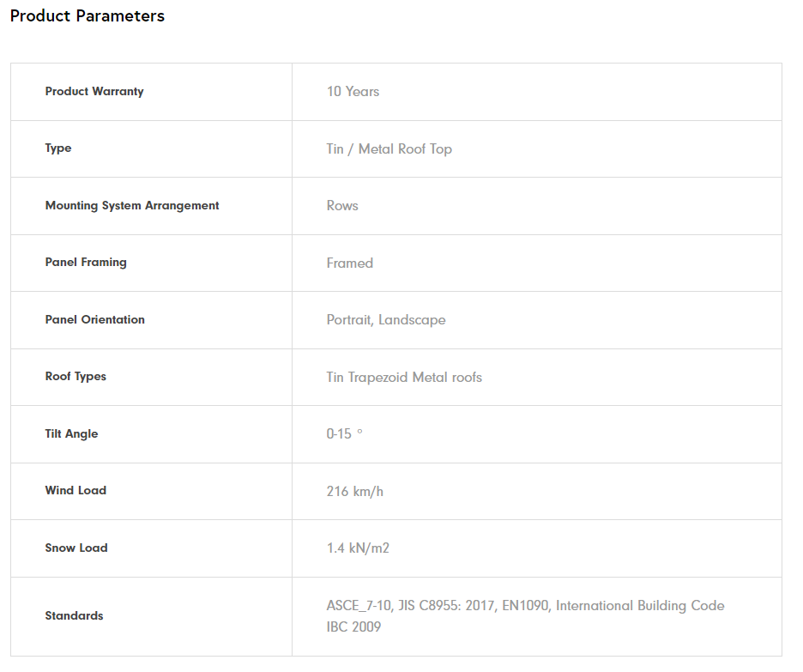Image resolution: width=803 pixels, height=672 pixels.
Task: Click the Framed value text
Action: (x=349, y=263)
